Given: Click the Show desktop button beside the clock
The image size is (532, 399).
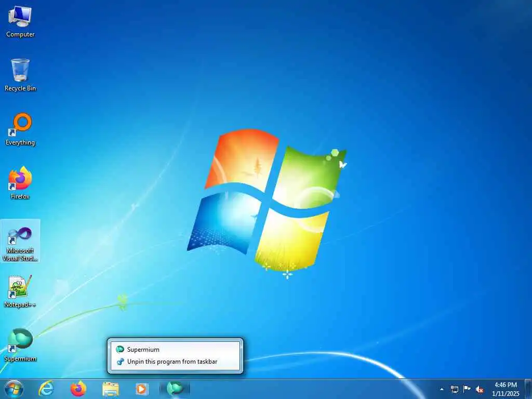Looking at the screenshot, I should tap(528, 389).
